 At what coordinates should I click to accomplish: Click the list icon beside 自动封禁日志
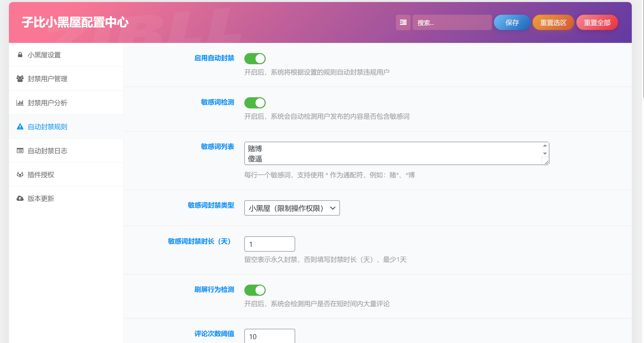(x=20, y=151)
